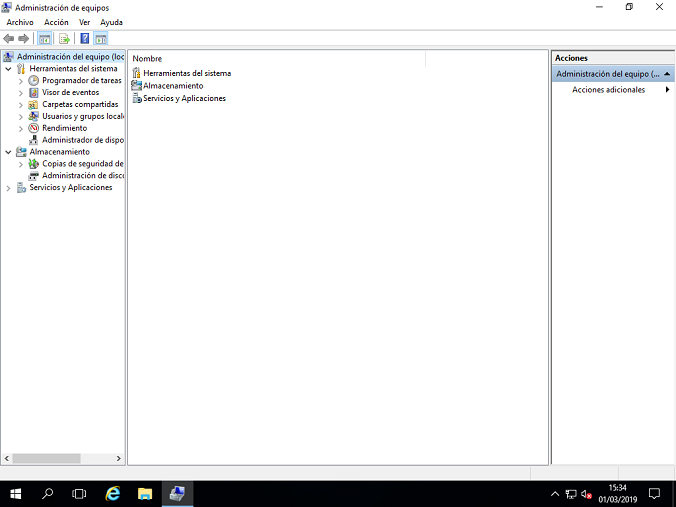Click Programador de tareas clock icon
This screenshot has height=507, width=676.
[33, 81]
